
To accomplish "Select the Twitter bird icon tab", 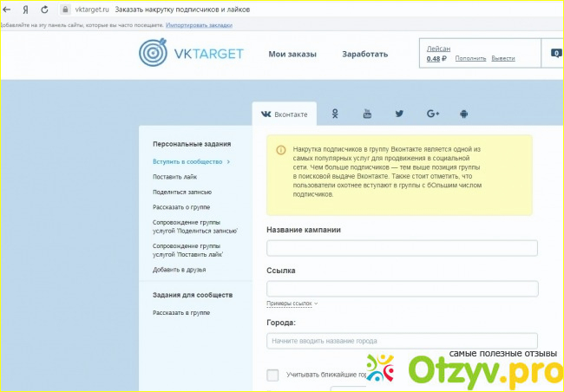I will pyautogui.click(x=399, y=114).
